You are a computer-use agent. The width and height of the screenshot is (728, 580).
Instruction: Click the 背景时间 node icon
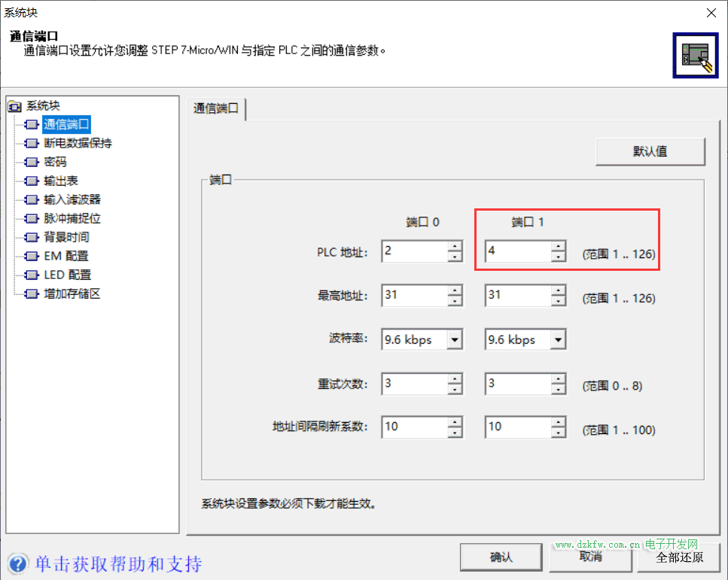click(x=32, y=237)
